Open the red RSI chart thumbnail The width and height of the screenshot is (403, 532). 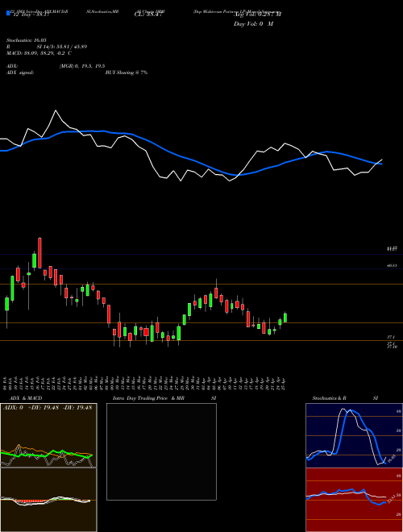pyautogui.click(x=354, y=500)
